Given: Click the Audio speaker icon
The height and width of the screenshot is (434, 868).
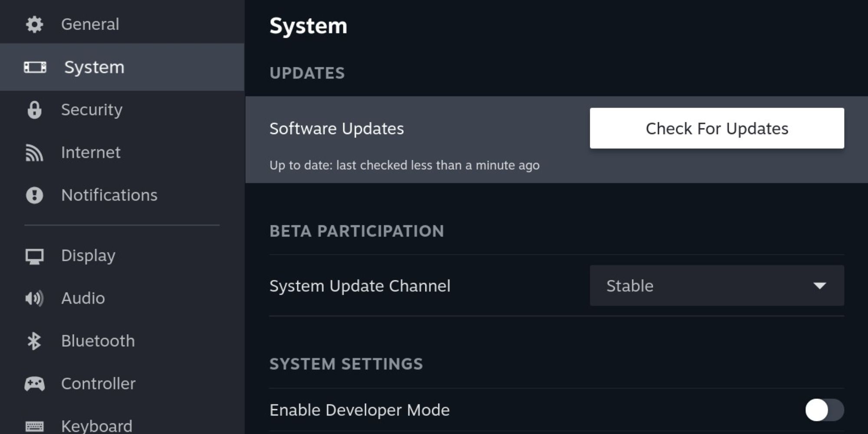Looking at the screenshot, I should click(34, 299).
